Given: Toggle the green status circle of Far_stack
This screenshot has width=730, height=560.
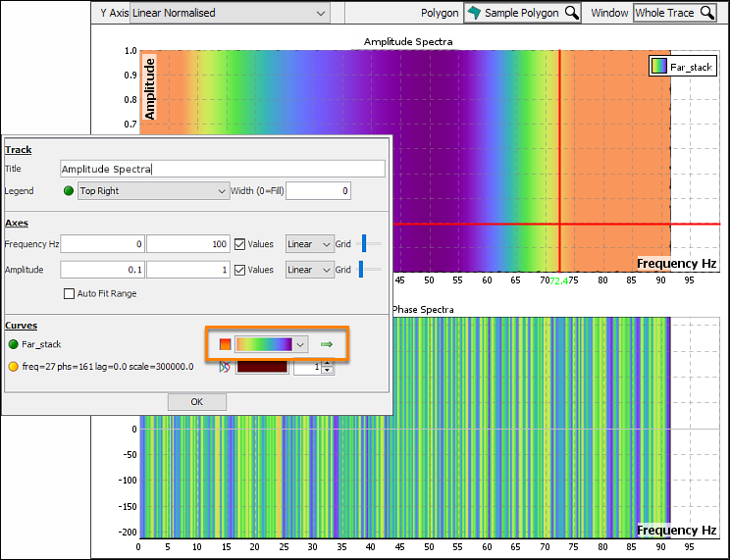Looking at the screenshot, I should point(13,344).
